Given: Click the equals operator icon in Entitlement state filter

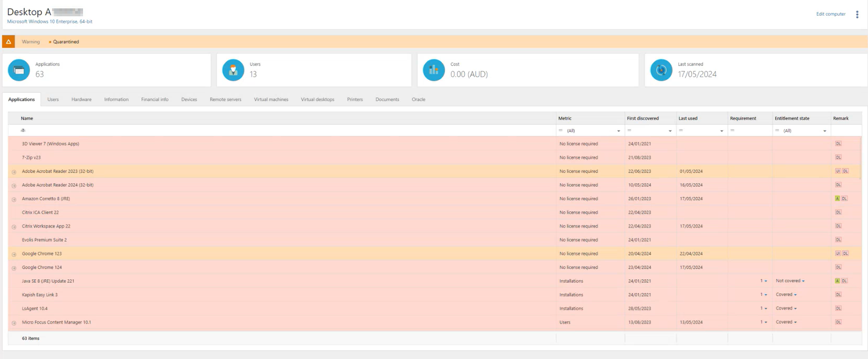Looking at the screenshot, I should [777, 130].
